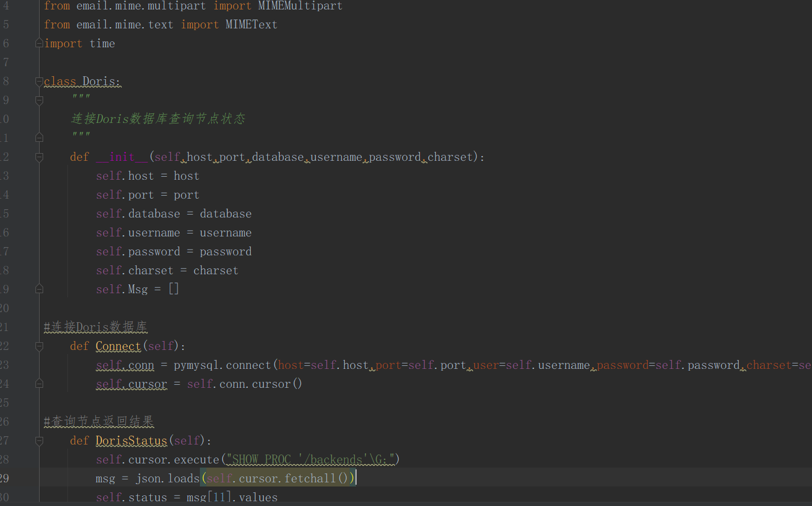Click the comment '#连接Doris数据库'
This screenshot has height=506, width=812.
pyautogui.click(x=95, y=327)
